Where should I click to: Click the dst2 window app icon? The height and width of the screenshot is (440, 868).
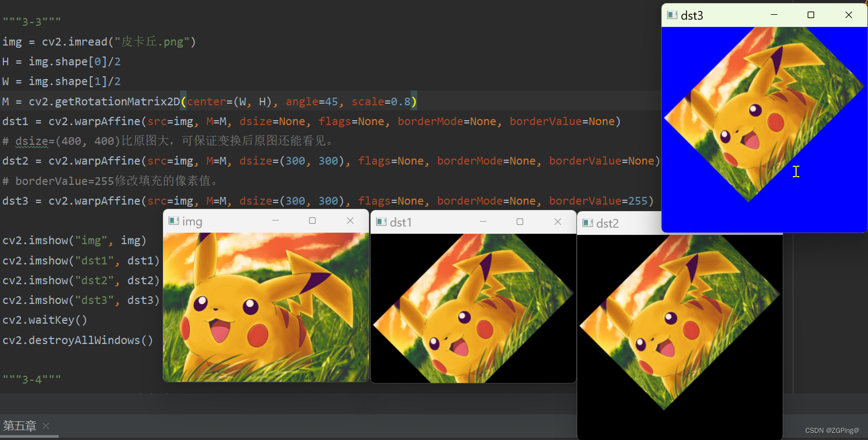click(x=587, y=223)
